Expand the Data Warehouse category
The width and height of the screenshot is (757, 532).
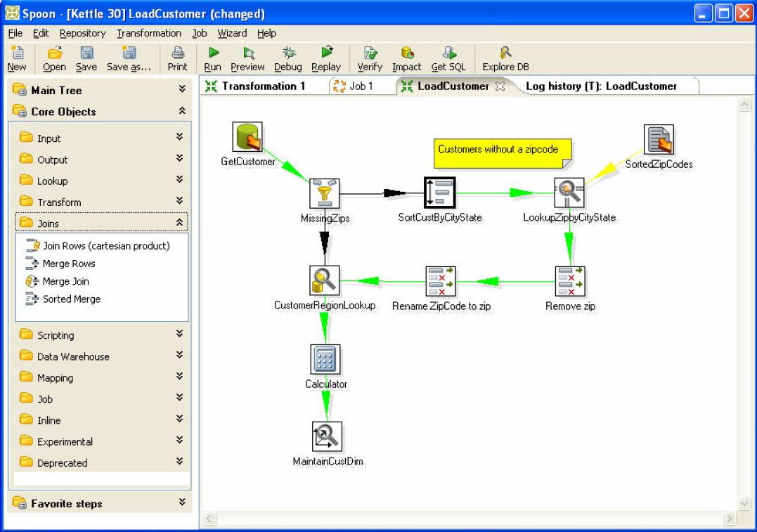(x=180, y=356)
